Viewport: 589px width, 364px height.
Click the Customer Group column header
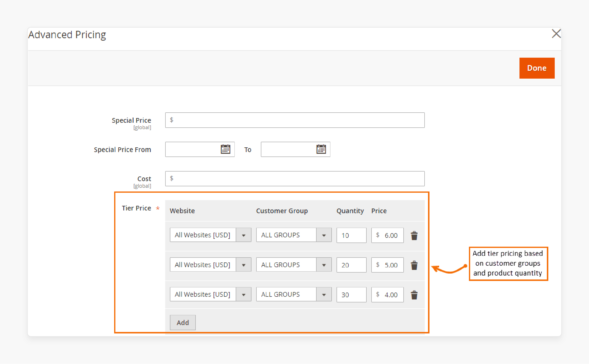pyautogui.click(x=282, y=211)
